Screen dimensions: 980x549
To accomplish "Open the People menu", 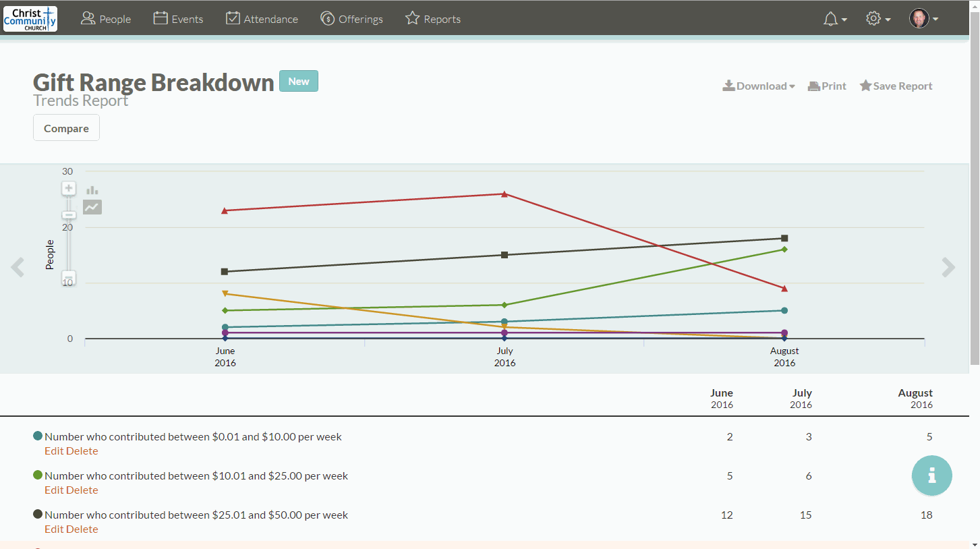I will coord(106,19).
